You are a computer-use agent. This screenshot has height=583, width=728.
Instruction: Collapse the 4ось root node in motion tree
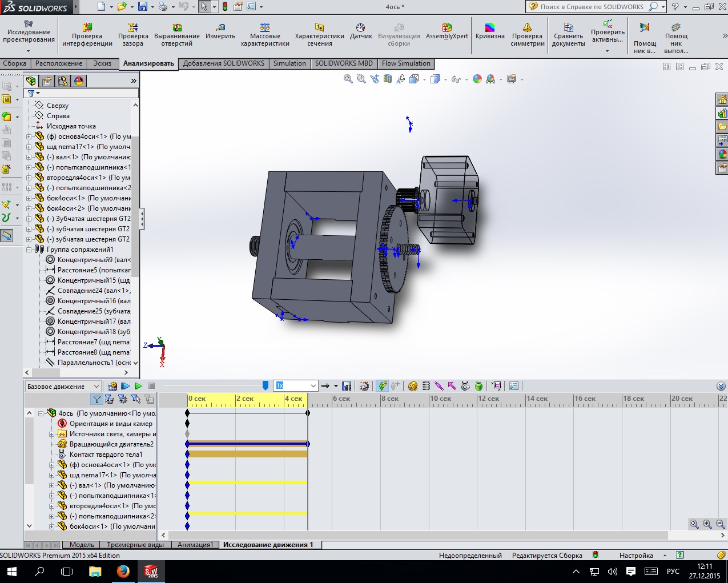tap(41, 413)
